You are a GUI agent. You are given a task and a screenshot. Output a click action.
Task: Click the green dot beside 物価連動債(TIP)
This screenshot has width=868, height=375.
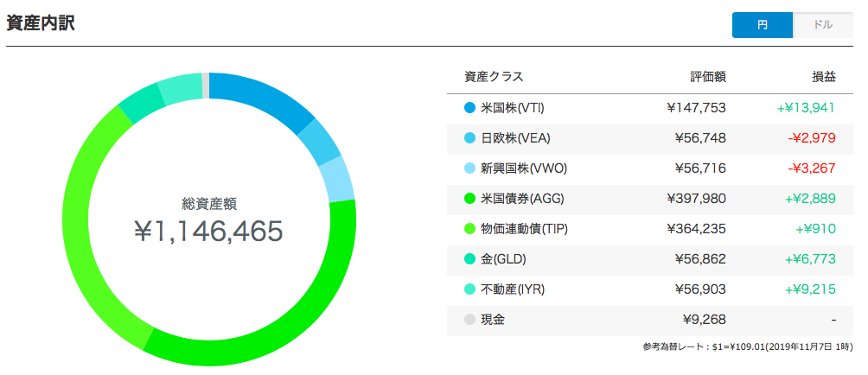click(x=469, y=229)
